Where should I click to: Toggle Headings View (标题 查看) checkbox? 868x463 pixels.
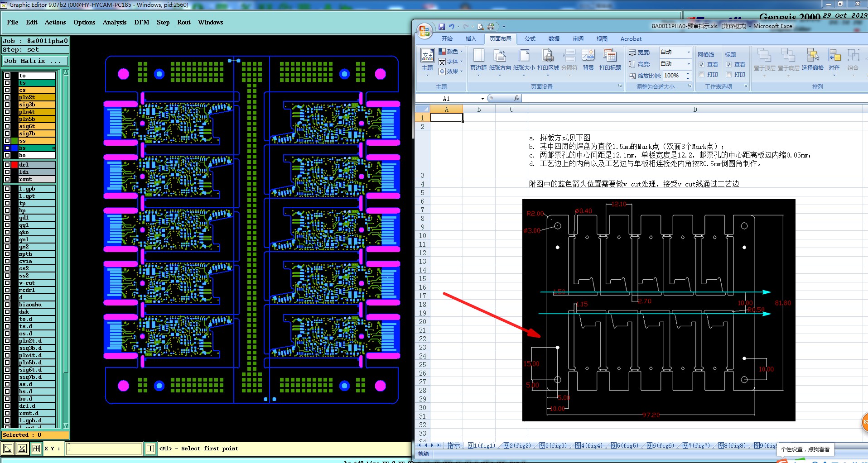click(729, 65)
